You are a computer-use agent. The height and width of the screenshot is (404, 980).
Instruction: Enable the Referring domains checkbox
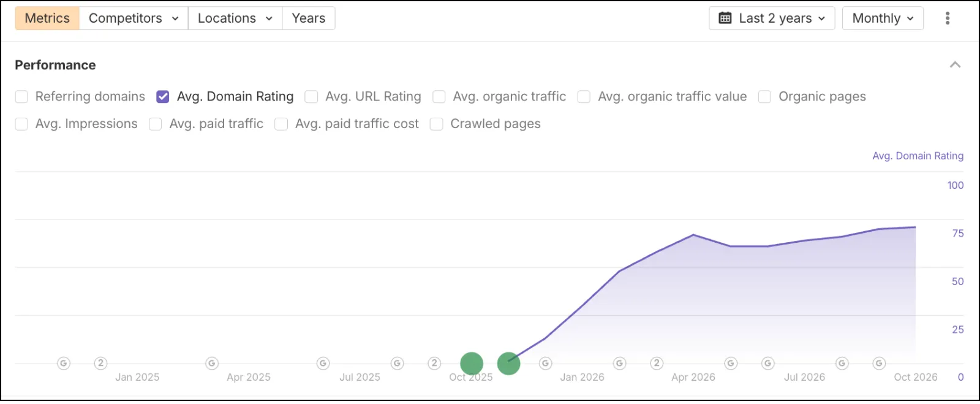[21, 97]
